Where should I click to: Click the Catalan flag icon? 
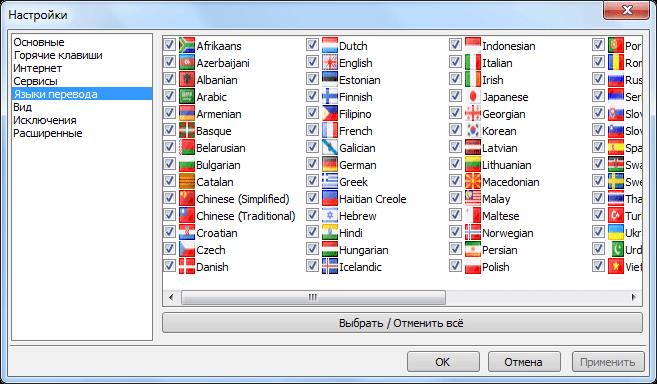[187, 182]
